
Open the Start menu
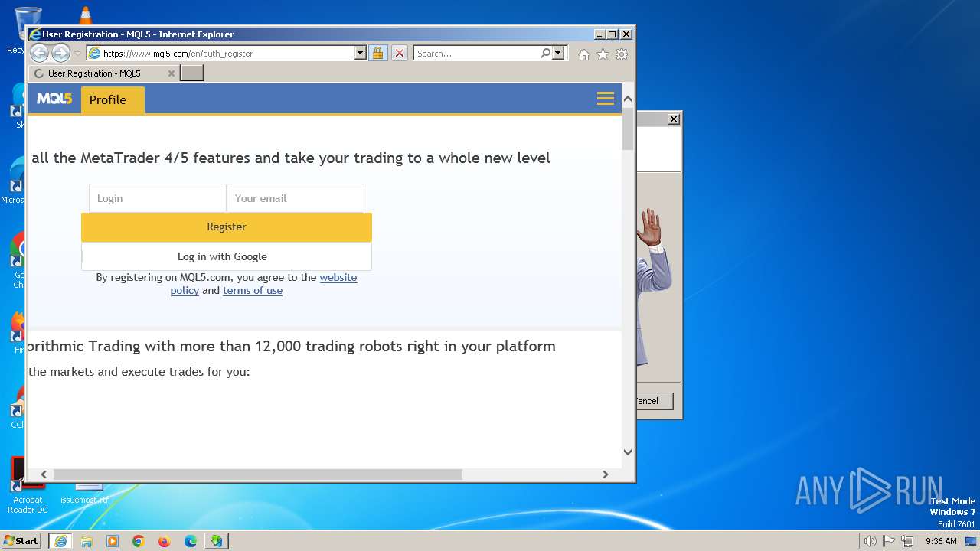21,541
